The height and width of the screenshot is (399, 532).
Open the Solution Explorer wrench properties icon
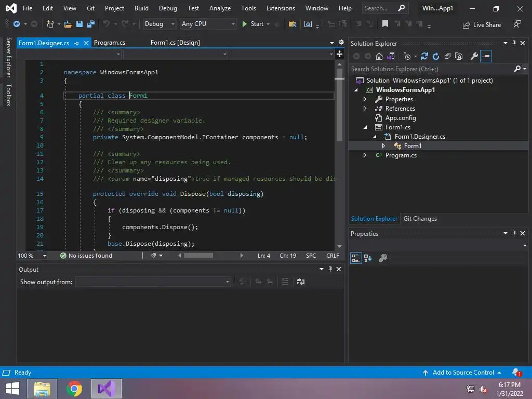474,56
